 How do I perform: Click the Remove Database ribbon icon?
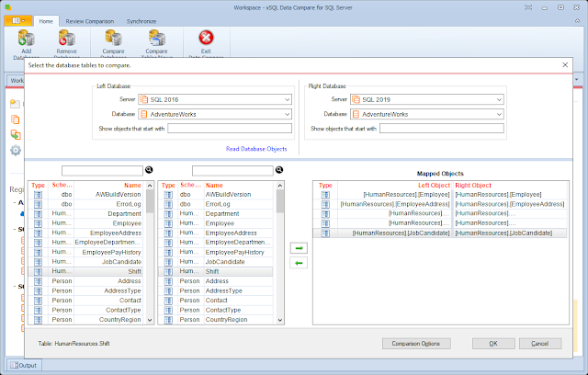67,38
